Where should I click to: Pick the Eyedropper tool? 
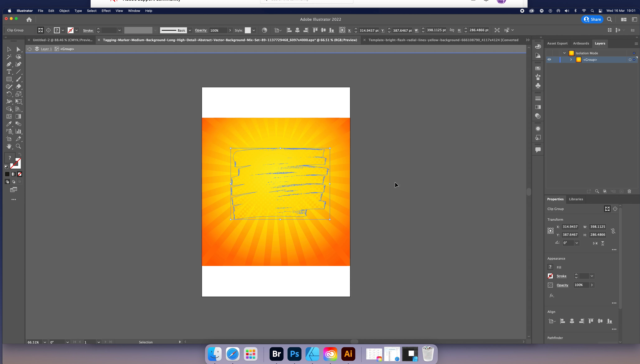[x=9, y=124]
